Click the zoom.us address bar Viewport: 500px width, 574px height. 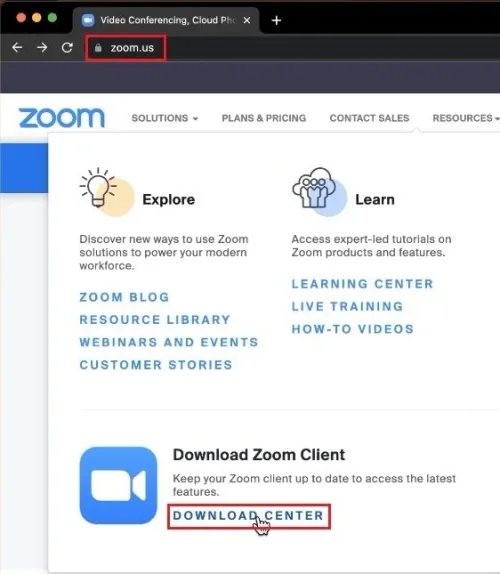tap(126, 48)
